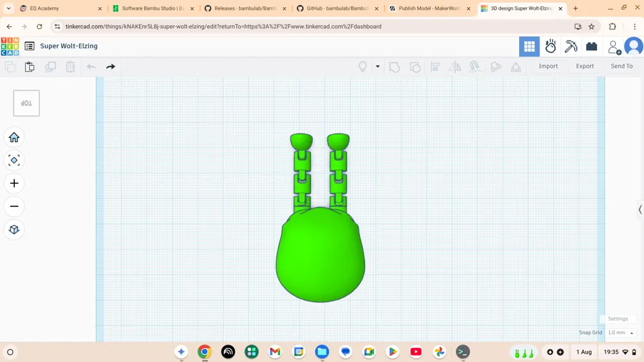The width and height of the screenshot is (644, 362).
Task: Click the Cruise tool icon
Action: coord(475,66)
